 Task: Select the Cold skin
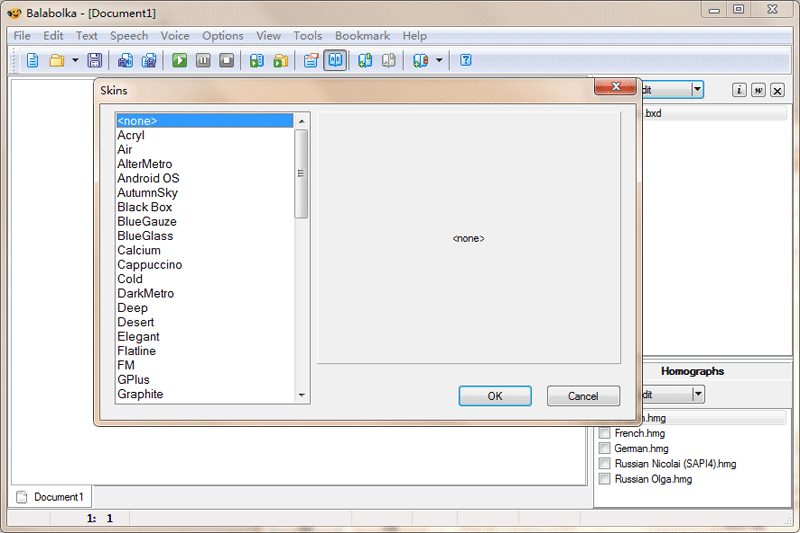pos(205,279)
